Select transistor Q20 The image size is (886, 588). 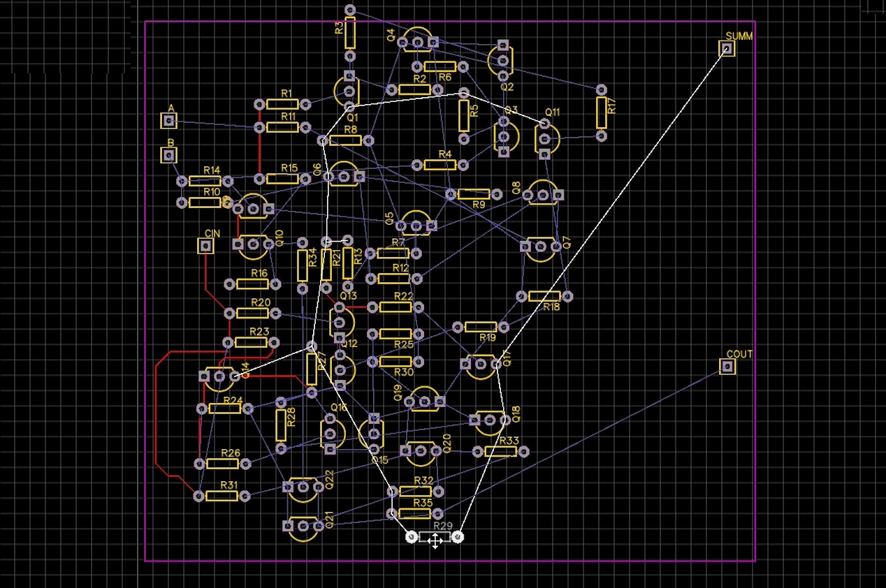coord(419,453)
